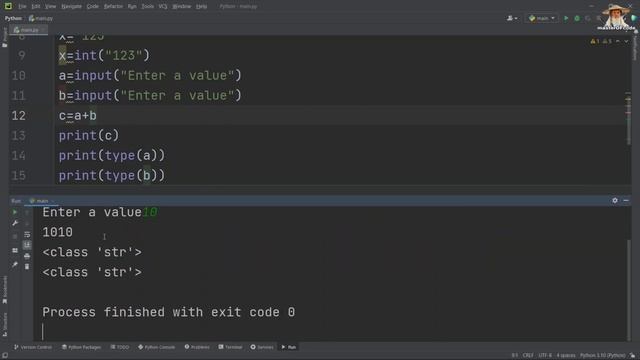Rerun the program with the green play icon in Run panel

click(x=15, y=212)
